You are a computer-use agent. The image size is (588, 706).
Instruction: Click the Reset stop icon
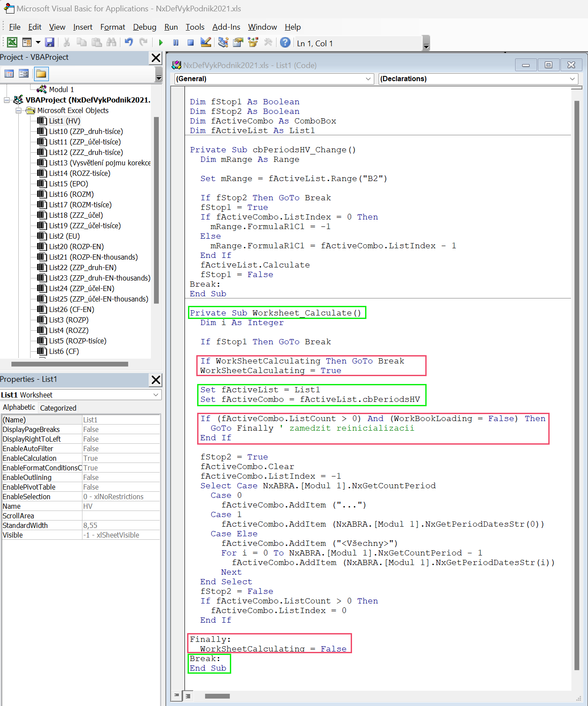pos(191,43)
